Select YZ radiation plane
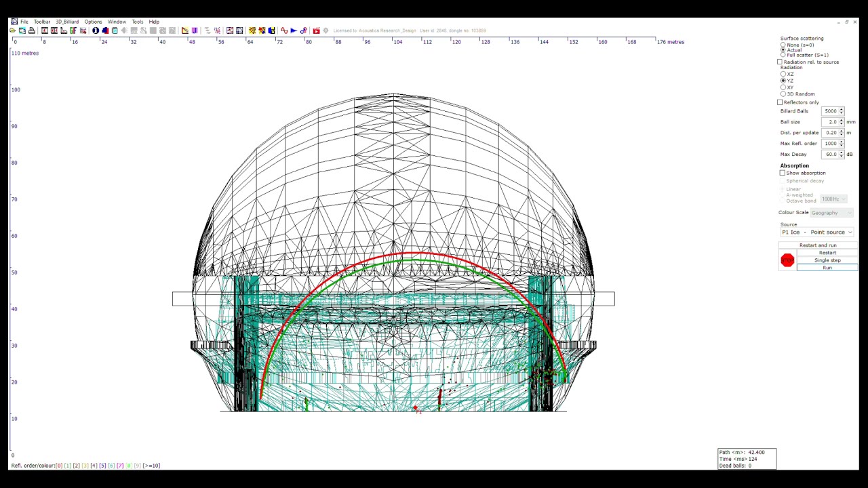 (x=783, y=81)
